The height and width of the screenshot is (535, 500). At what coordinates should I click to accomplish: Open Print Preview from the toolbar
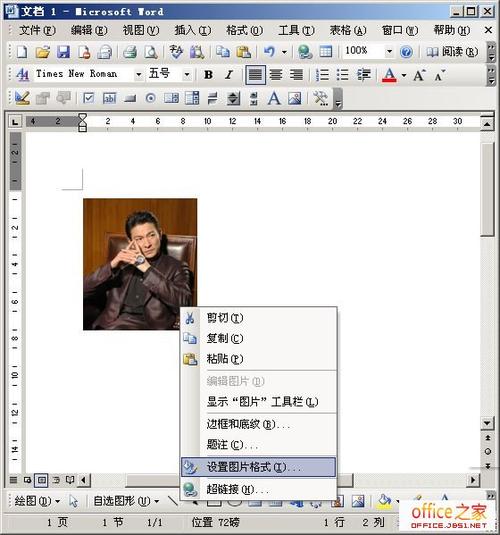click(151, 52)
